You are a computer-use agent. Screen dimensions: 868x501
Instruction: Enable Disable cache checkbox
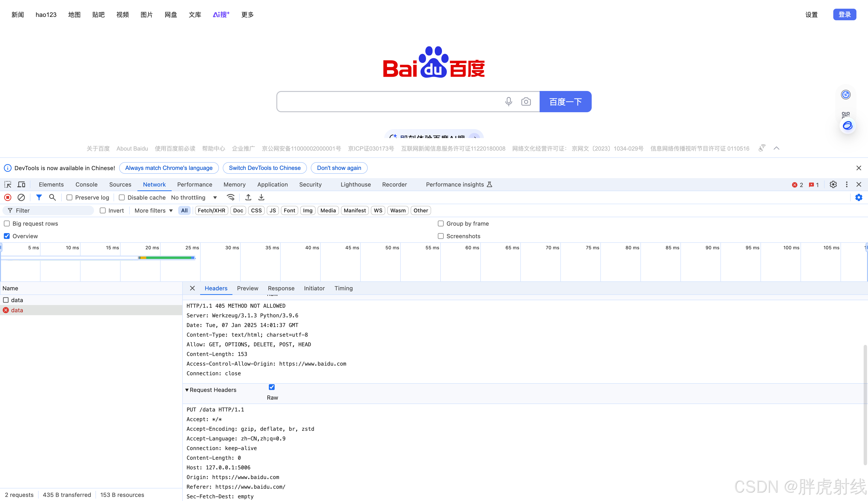[122, 197]
